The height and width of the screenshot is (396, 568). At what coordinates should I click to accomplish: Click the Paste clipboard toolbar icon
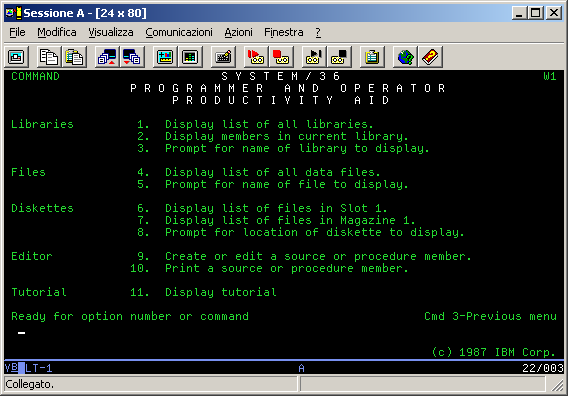[x=74, y=57]
